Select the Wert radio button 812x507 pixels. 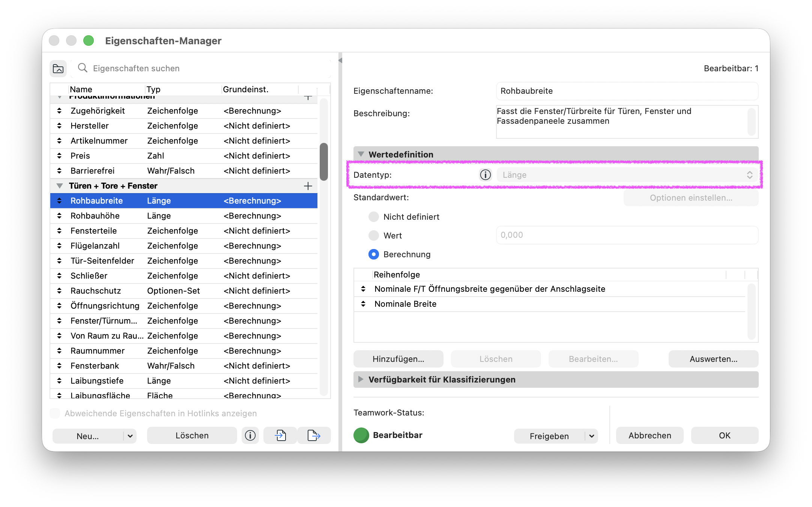point(374,235)
